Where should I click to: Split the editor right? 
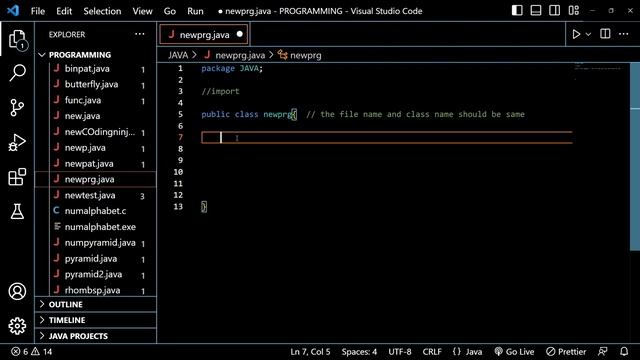pos(605,34)
